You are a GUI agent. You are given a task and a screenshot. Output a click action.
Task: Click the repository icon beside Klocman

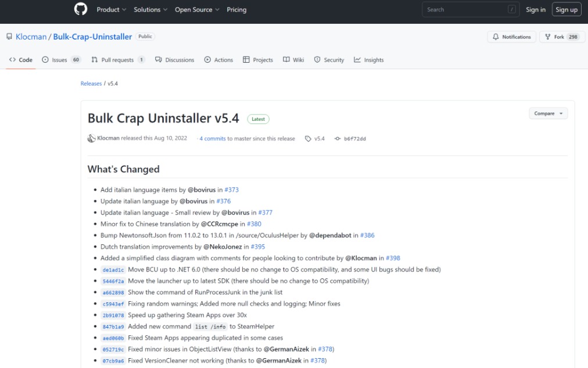[x=9, y=37]
